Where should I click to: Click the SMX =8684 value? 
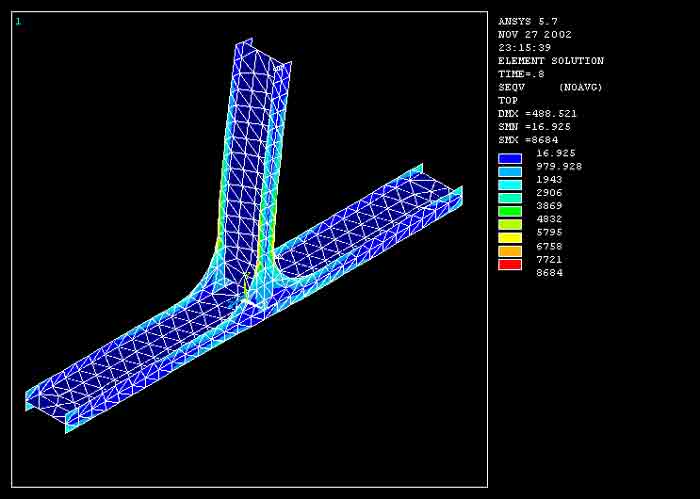point(528,140)
